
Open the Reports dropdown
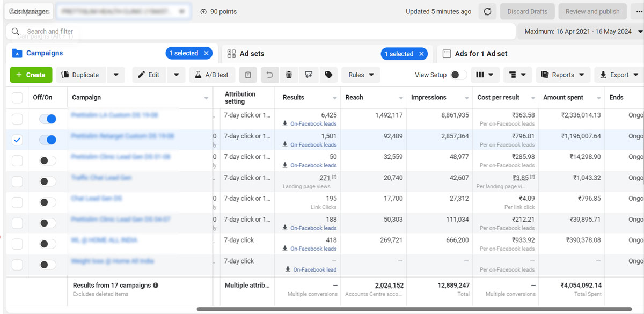[x=563, y=75]
